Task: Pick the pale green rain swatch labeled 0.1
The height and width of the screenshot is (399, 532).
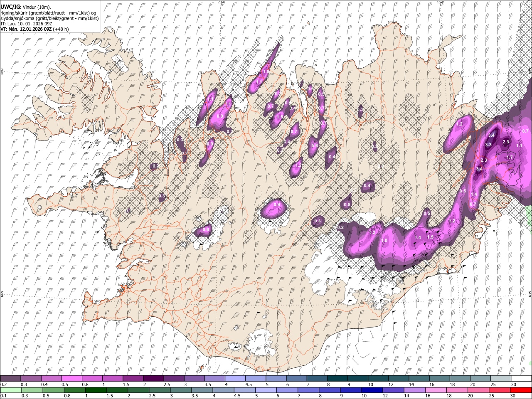Action: coord(11,390)
